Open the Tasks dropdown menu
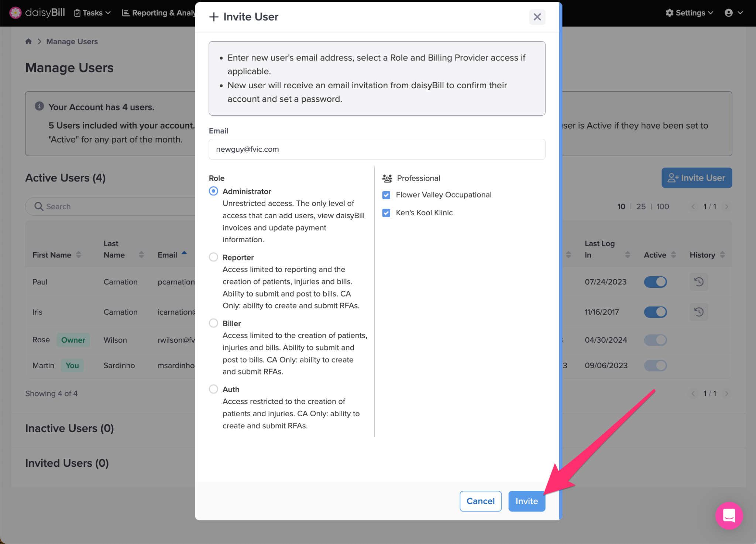 pos(92,13)
